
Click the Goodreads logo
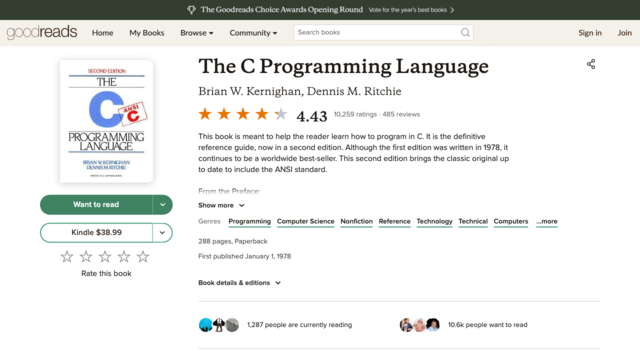click(42, 32)
